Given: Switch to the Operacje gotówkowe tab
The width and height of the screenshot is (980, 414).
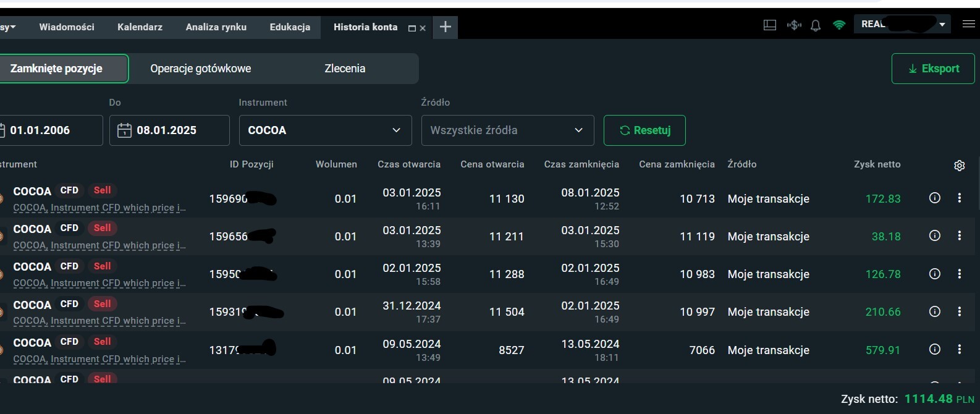Looking at the screenshot, I should tap(200, 69).
